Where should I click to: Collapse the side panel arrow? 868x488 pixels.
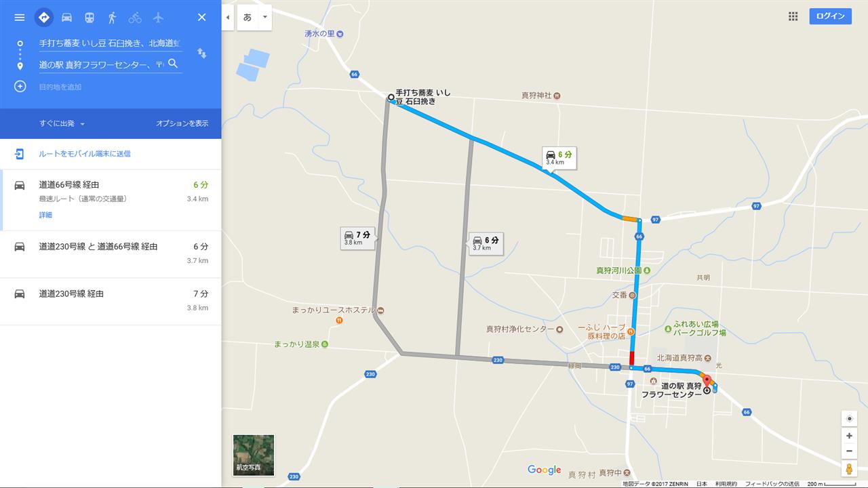click(x=227, y=17)
